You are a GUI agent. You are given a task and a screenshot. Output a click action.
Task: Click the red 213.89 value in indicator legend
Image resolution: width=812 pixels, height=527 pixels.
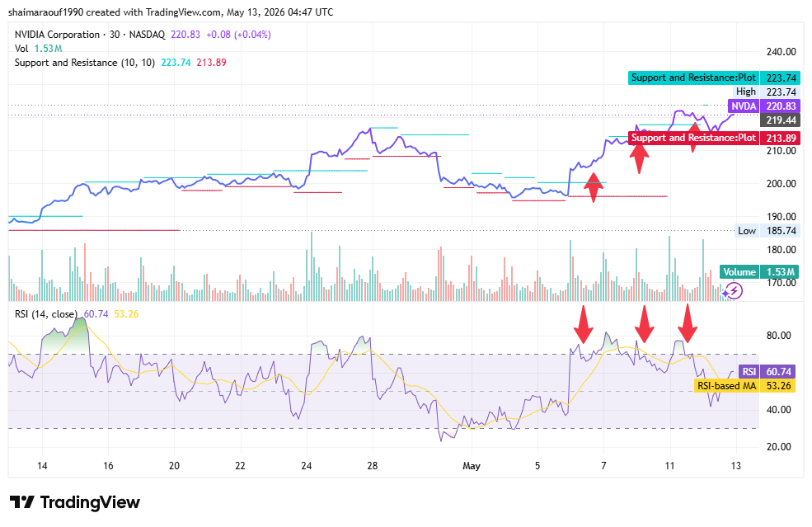pyautogui.click(x=211, y=63)
